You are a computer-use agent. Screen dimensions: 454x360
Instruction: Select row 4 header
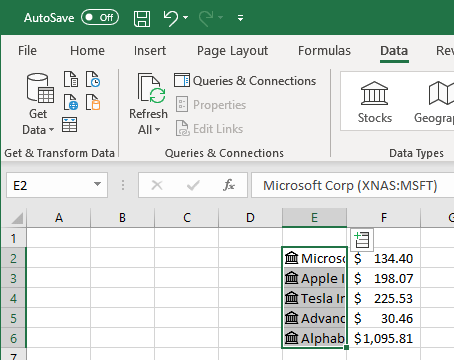(x=14, y=298)
